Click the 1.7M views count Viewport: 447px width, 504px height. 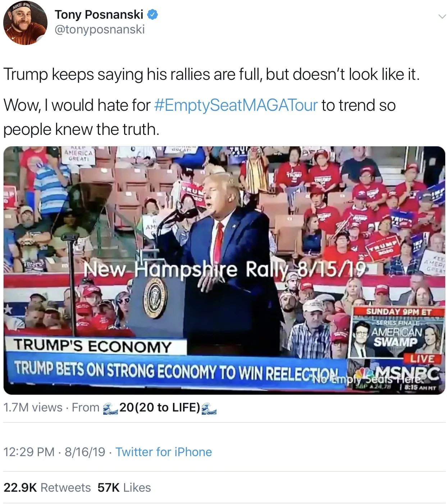point(33,408)
